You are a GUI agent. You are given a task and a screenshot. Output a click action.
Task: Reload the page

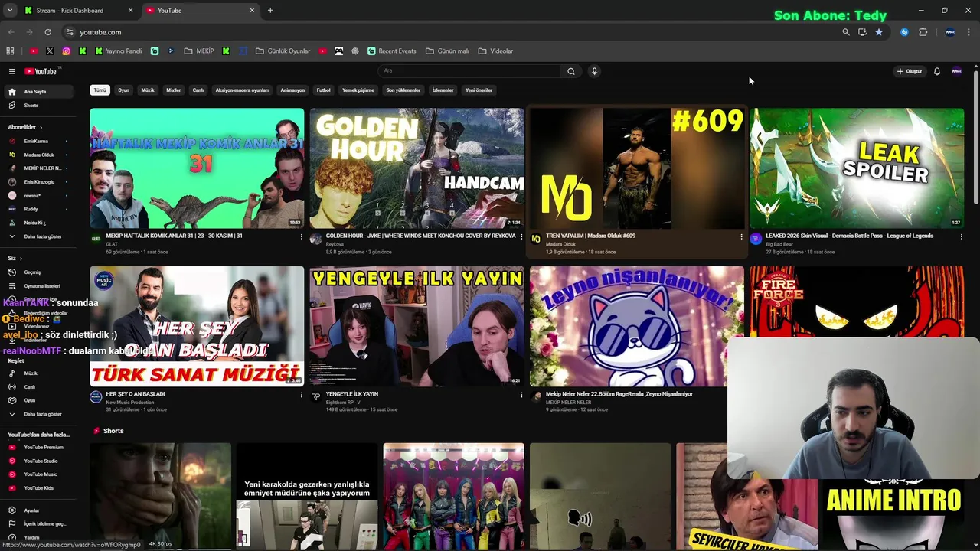[x=47, y=32]
